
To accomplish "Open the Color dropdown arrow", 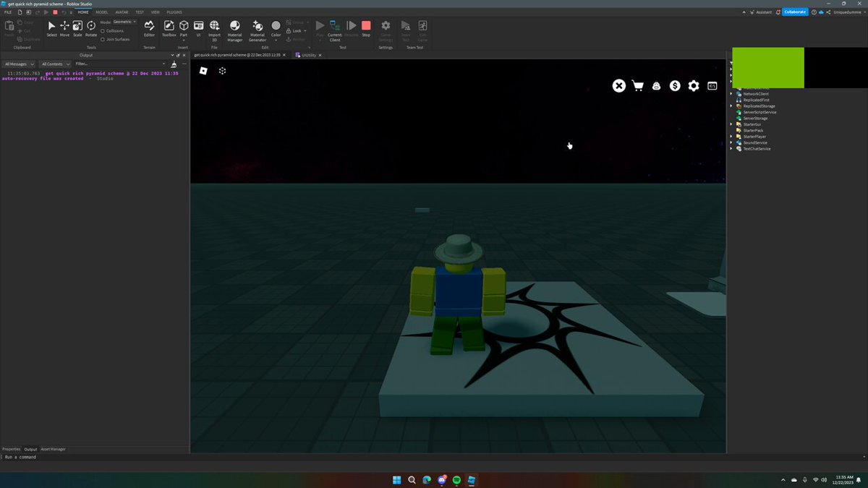I will (x=276, y=40).
